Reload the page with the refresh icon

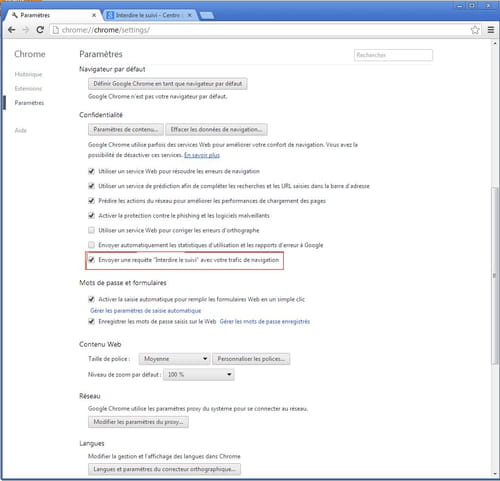tap(40, 30)
